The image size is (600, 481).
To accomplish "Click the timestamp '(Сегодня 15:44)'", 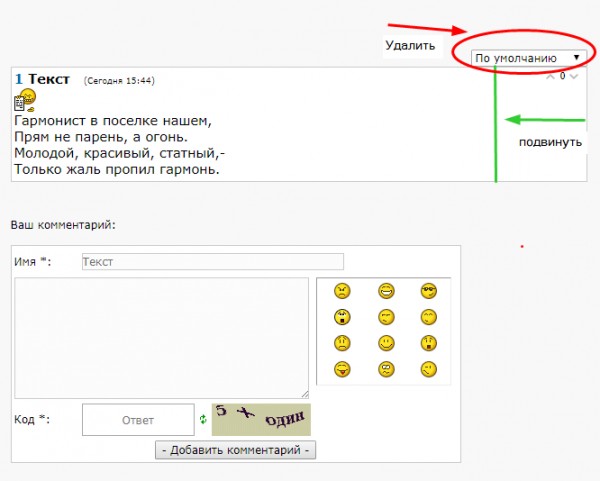I will [x=119, y=80].
